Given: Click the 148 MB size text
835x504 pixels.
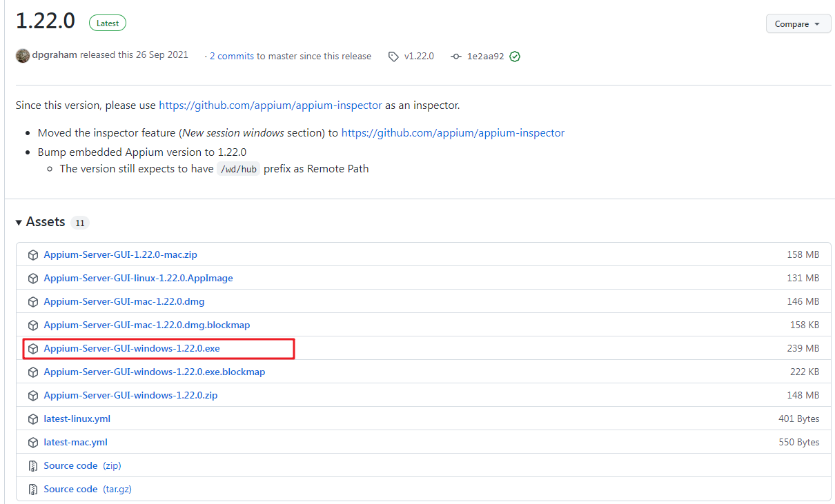Looking at the screenshot, I should pyautogui.click(x=803, y=395).
